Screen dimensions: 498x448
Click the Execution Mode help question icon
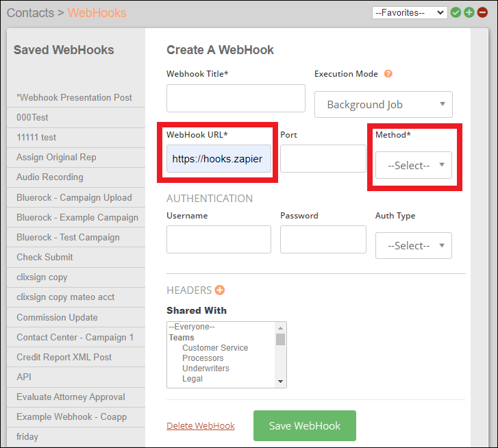pyautogui.click(x=388, y=74)
